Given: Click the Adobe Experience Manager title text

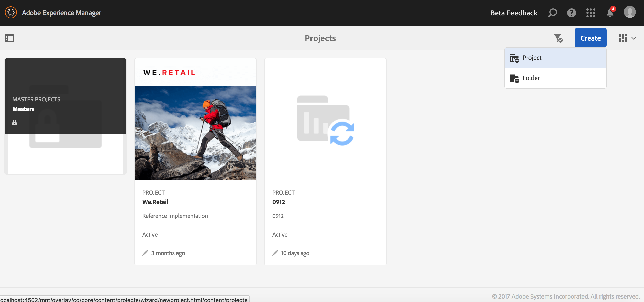Looking at the screenshot, I should tap(61, 13).
